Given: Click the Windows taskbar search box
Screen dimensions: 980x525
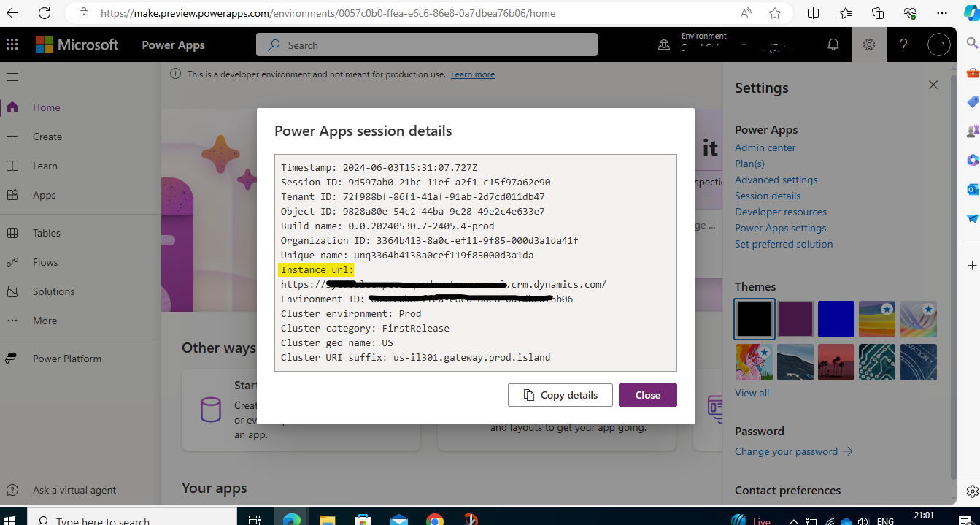Looking at the screenshot, I should coord(131,518).
